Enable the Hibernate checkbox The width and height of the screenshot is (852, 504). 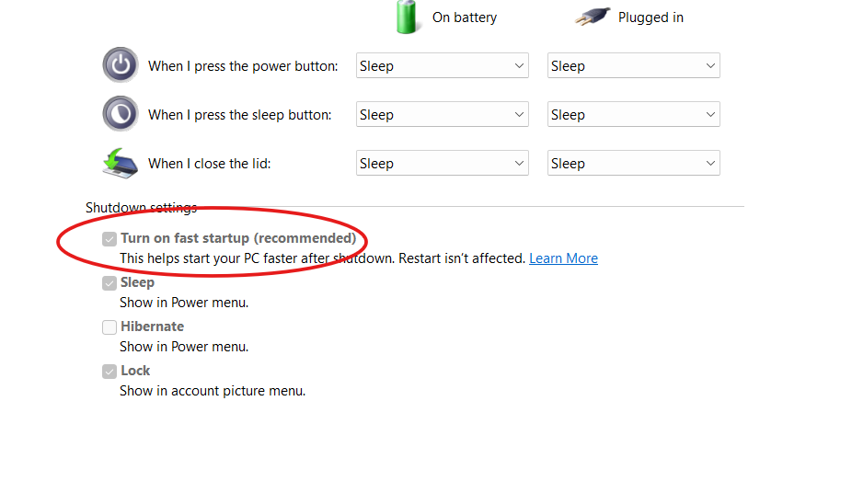109,326
